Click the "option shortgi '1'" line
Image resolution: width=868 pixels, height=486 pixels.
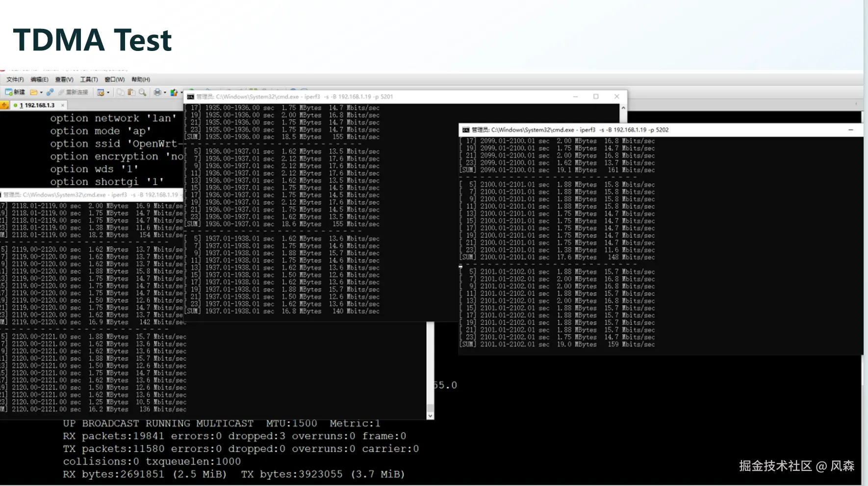click(107, 182)
